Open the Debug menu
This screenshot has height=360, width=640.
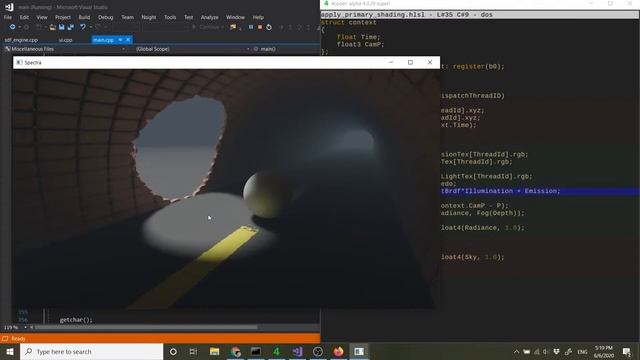coord(106,17)
